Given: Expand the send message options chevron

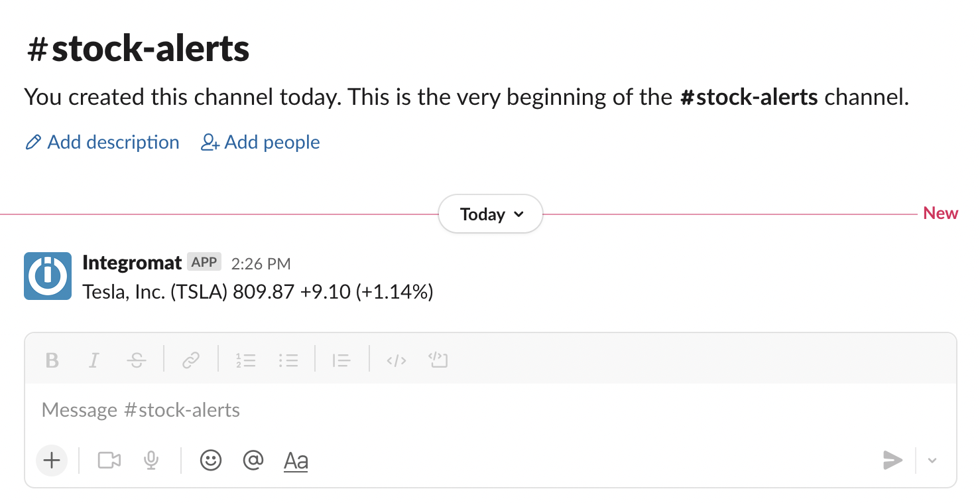Looking at the screenshot, I should 932,460.
